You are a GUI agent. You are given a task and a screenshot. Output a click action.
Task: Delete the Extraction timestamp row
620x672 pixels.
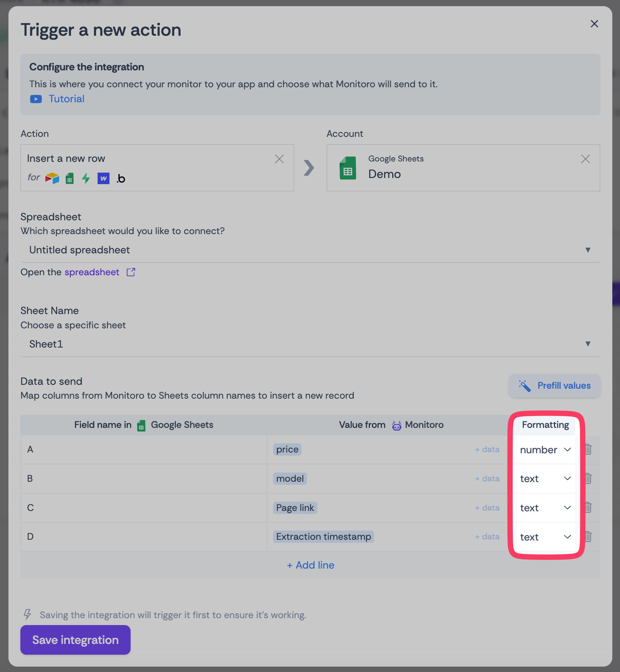tap(588, 537)
